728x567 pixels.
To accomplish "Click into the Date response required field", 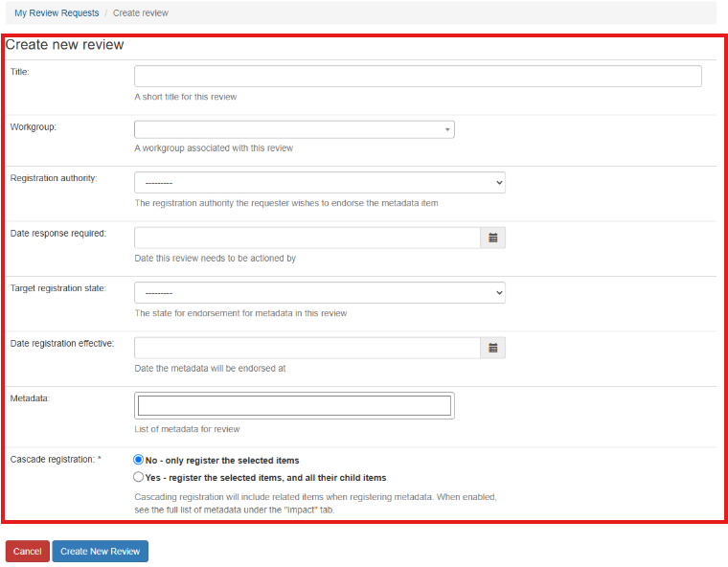I will [307, 238].
